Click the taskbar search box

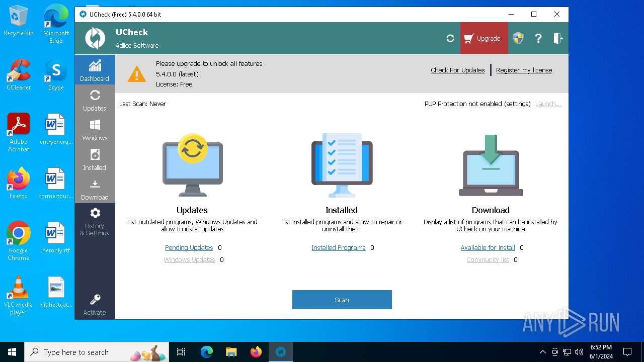pyautogui.click(x=98, y=352)
